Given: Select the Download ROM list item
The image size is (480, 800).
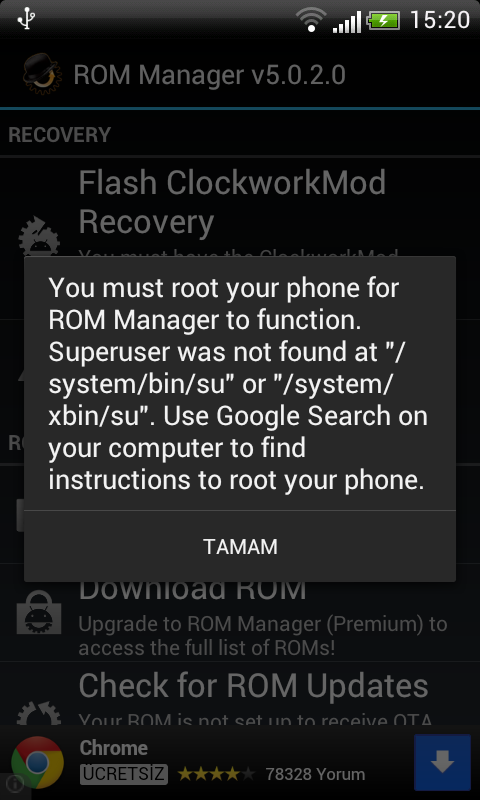Looking at the screenshot, I should pyautogui.click(x=240, y=612).
